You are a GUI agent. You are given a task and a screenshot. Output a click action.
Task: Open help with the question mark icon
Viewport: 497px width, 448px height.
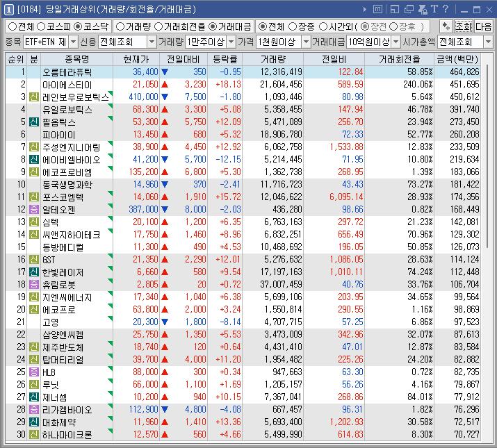tap(446, 9)
